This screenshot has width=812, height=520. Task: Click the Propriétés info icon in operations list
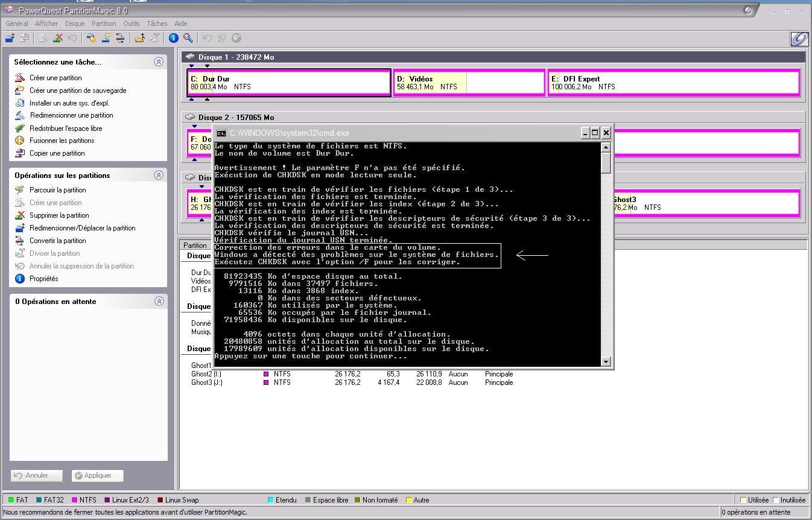[x=20, y=279]
